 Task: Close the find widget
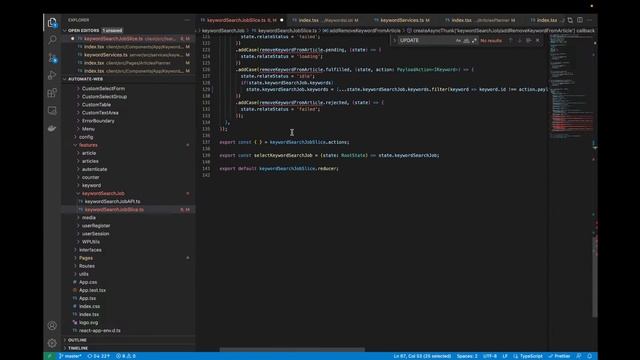point(538,40)
